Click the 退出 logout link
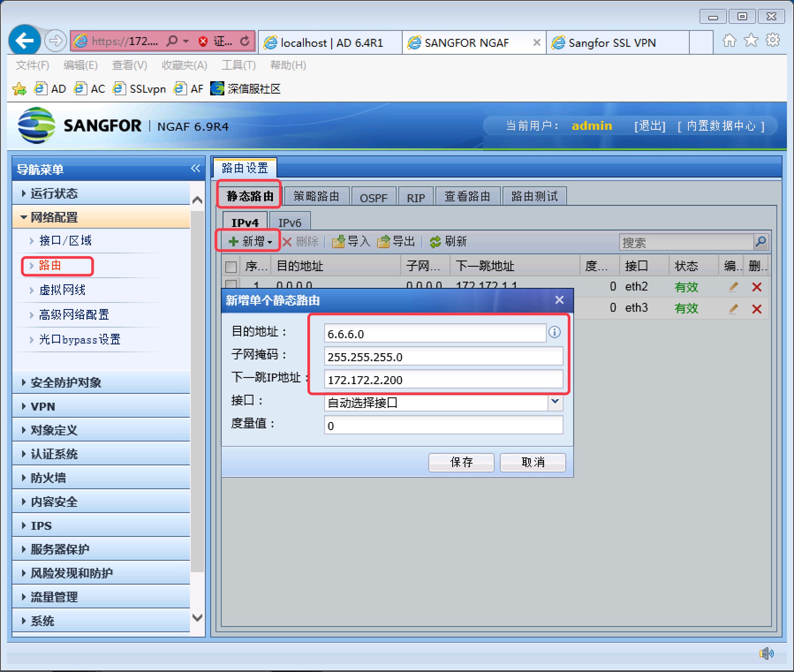Image resolution: width=794 pixels, height=672 pixels. click(x=650, y=126)
